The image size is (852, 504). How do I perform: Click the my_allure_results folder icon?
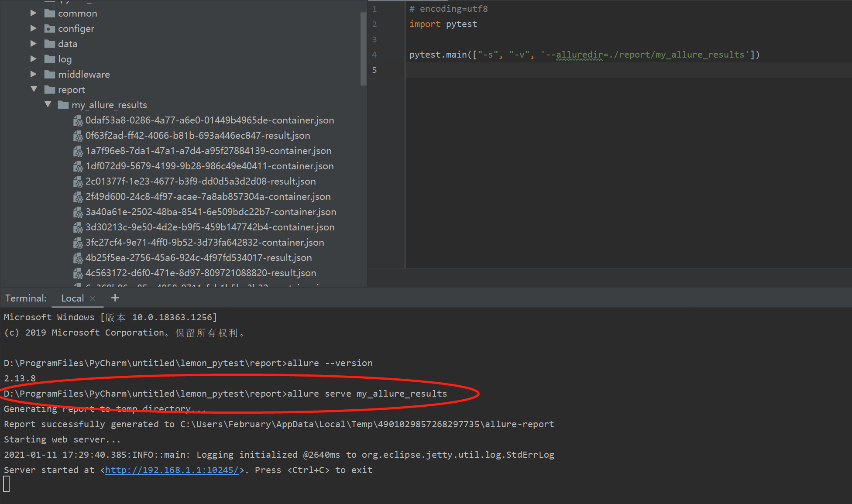coord(63,105)
